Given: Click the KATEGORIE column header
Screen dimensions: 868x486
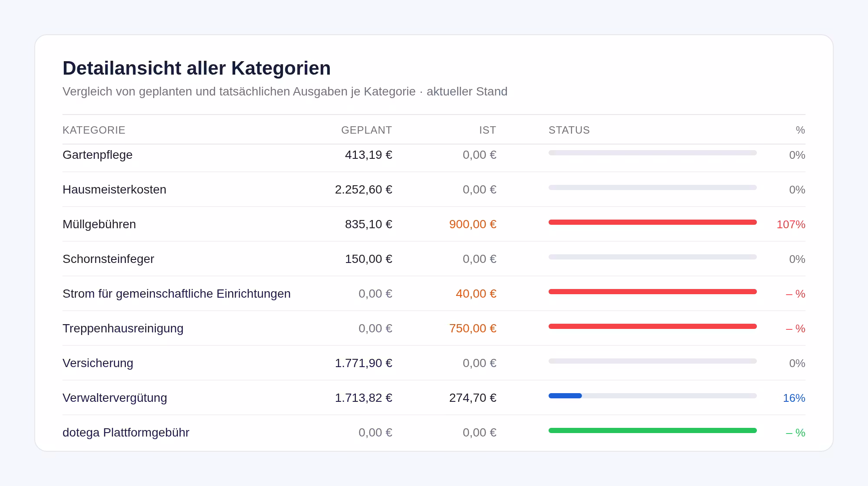Looking at the screenshot, I should 94,130.
